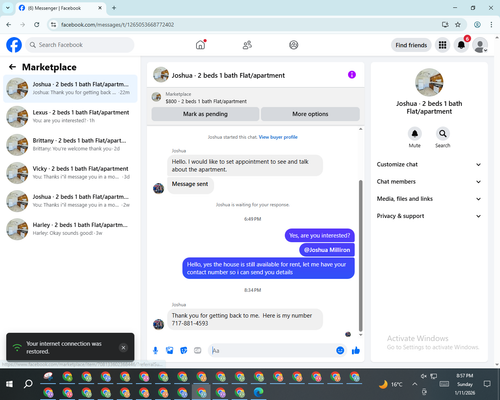The height and width of the screenshot is (400, 500).
Task: Open the Groups/profile circle icon in navigation
Action: [293, 45]
